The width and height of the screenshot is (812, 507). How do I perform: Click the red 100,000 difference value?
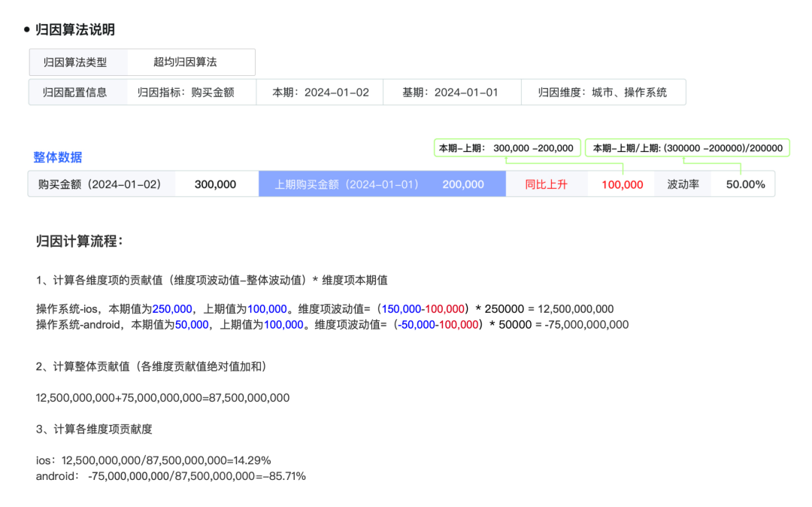622,184
